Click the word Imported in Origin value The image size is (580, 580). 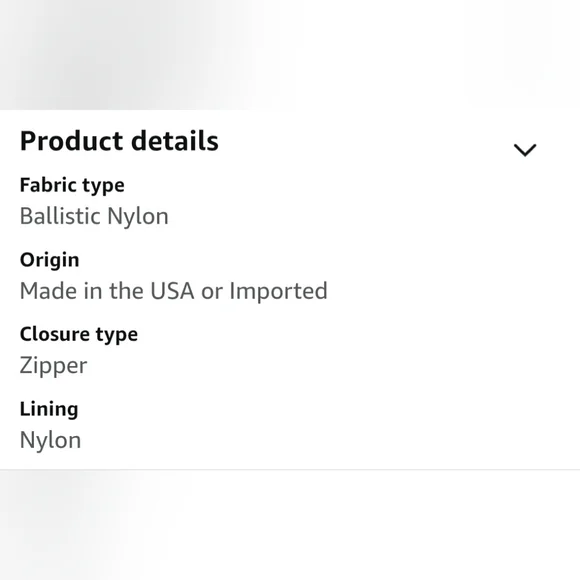[279, 292]
